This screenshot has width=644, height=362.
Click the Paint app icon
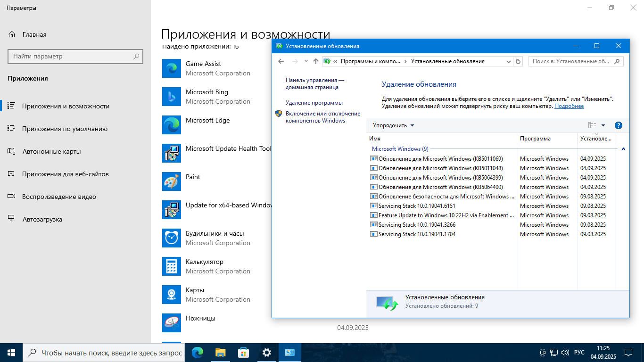(x=172, y=181)
